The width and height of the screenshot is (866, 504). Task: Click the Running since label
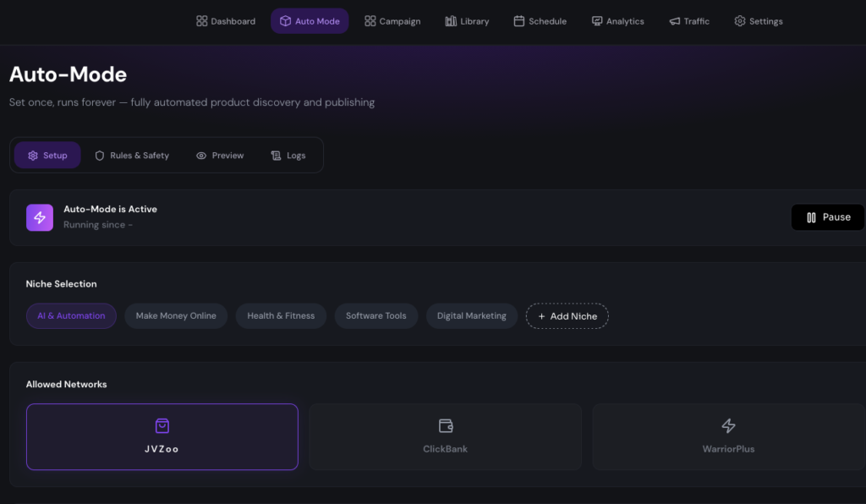point(98,225)
